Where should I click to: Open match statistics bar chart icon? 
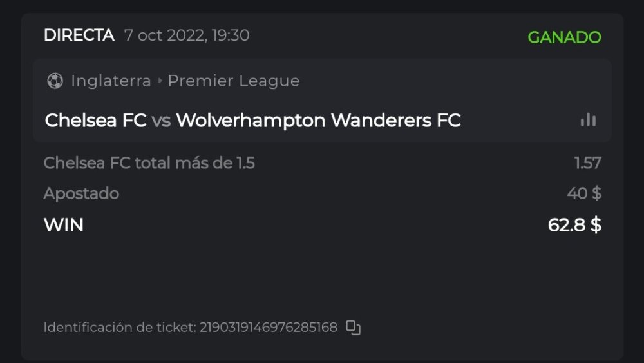coord(588,120)
